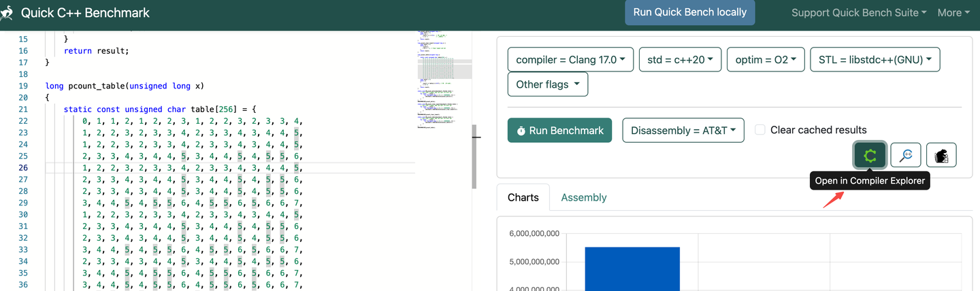This screenshot has width=980, height=291.
Task: Open optim = O2 dropdown
Action: pyautogui.click(x=766, y=60)
